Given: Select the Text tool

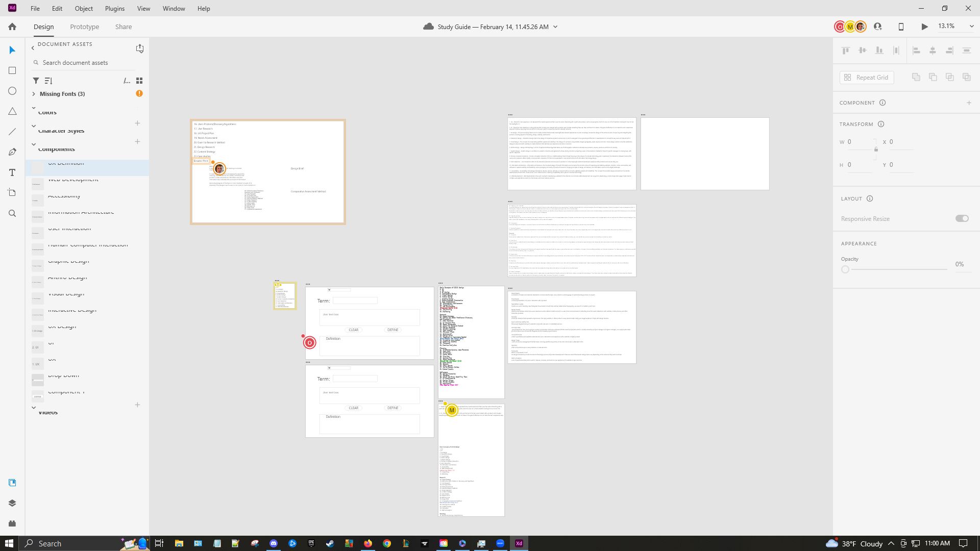Looking at the screenshot, I should pos(12,172).
